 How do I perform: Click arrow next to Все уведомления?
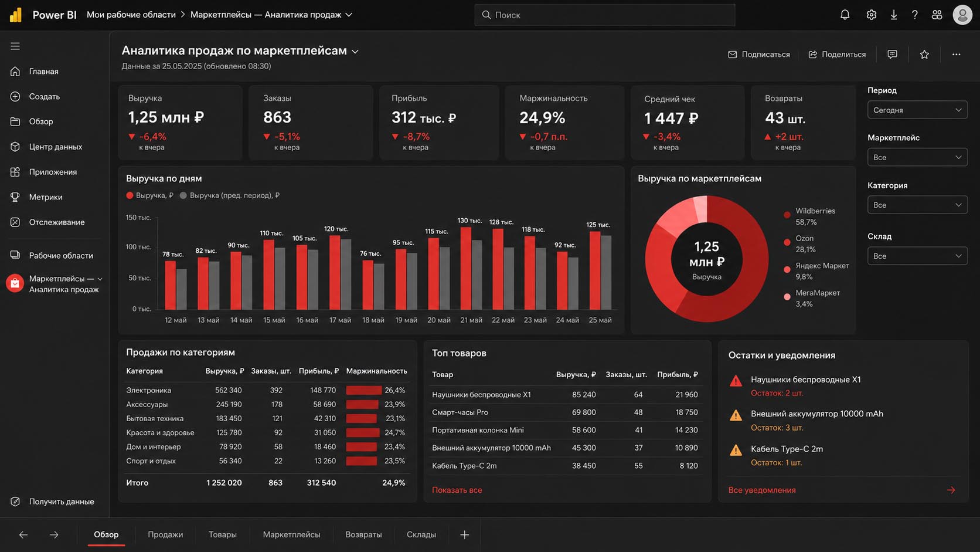(951, 490)
